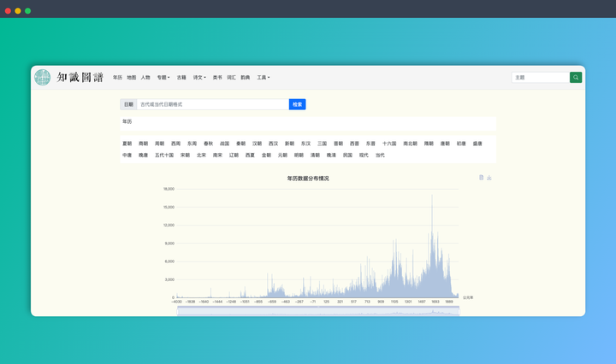Click the 知識圖譜 globe logo
616x364 pixels.
[x=42, y=77]
